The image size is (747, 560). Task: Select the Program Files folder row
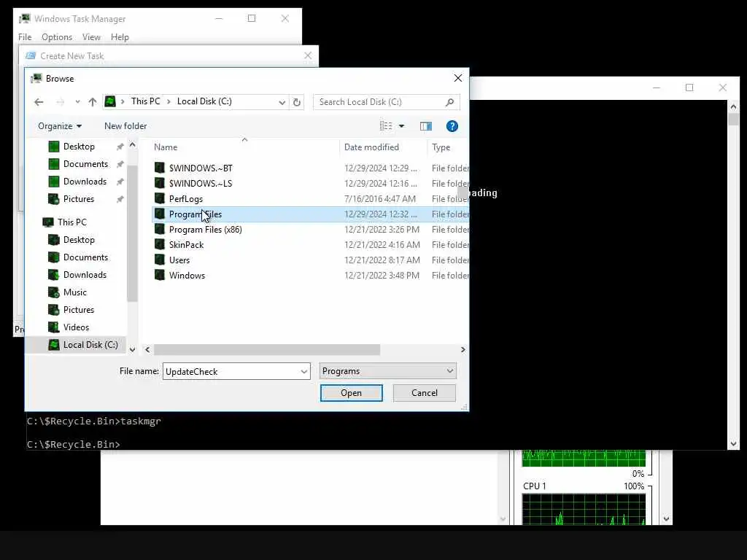310,214
